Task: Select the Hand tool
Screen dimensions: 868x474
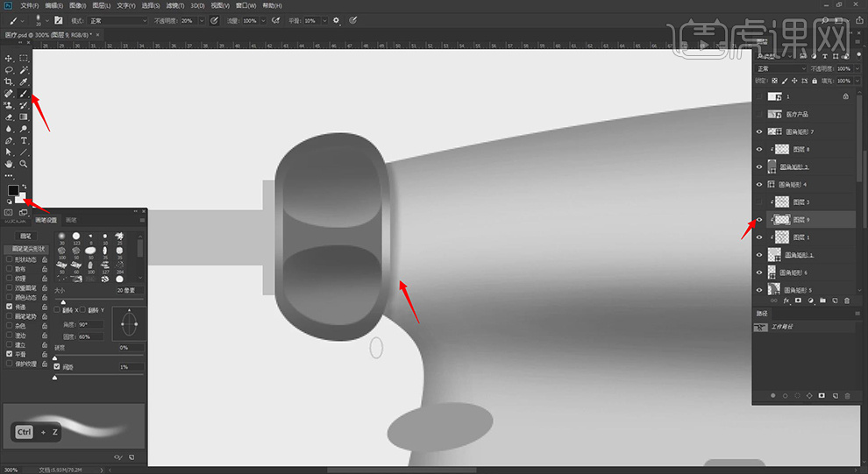Action: 8,164
